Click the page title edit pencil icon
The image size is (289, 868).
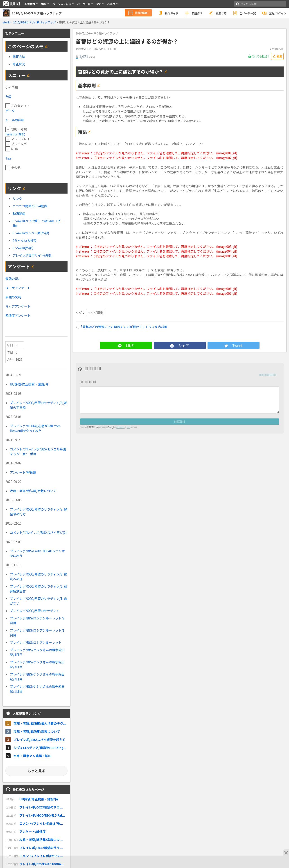(166, 72)
